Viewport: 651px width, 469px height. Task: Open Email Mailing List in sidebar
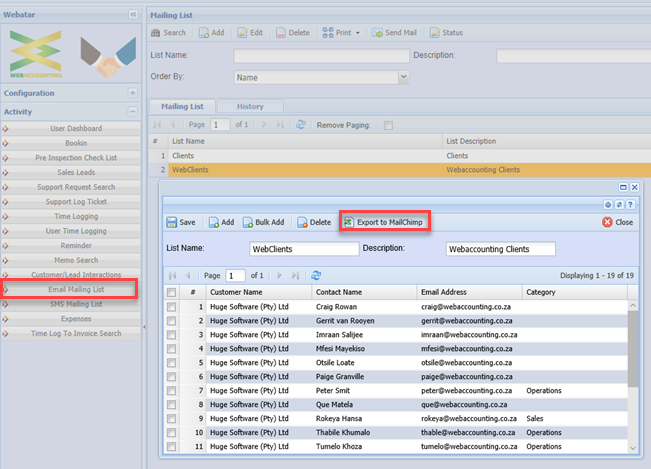tap(77, 290)
